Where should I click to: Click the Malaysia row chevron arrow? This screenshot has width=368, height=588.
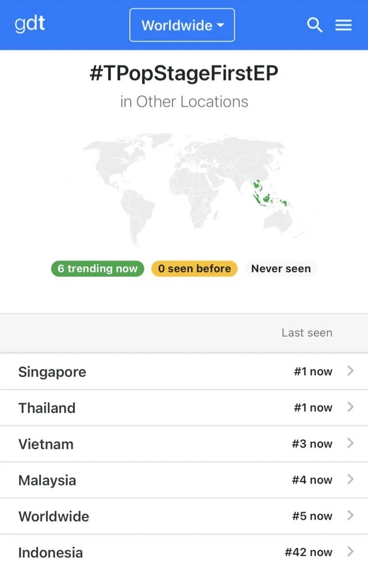coord(350,480)
